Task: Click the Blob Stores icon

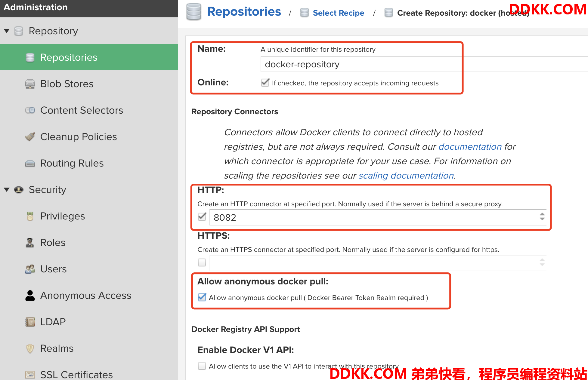Action: (30, 84)
